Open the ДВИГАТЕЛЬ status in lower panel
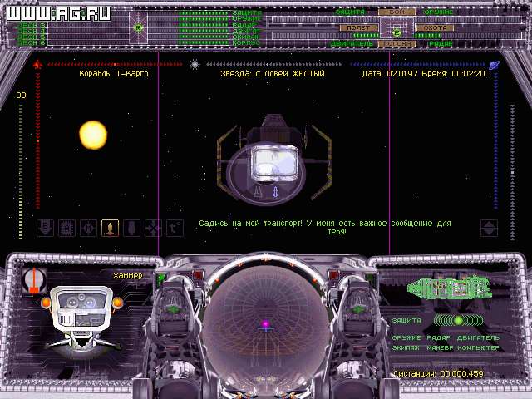The width and height of the screenshot is (532, 399). click(x=477, y=337)
